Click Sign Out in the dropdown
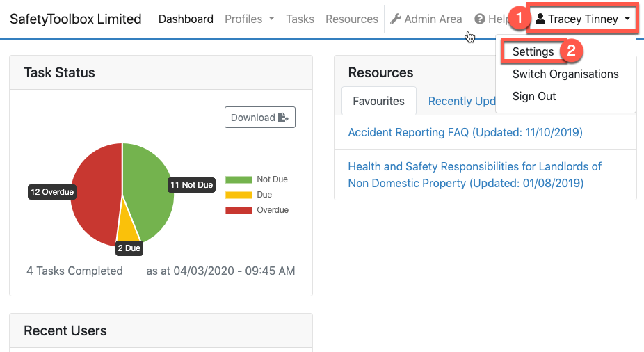This screenshot has height=352, width=644. tap(534, 96)
